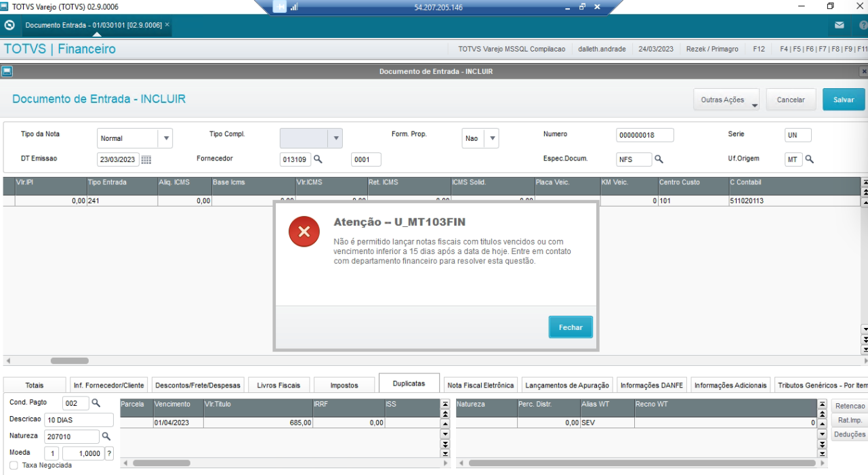Close the Atenção error dialog with Fechar
Screen dimensions: 868x475
(x=571, y=327)
